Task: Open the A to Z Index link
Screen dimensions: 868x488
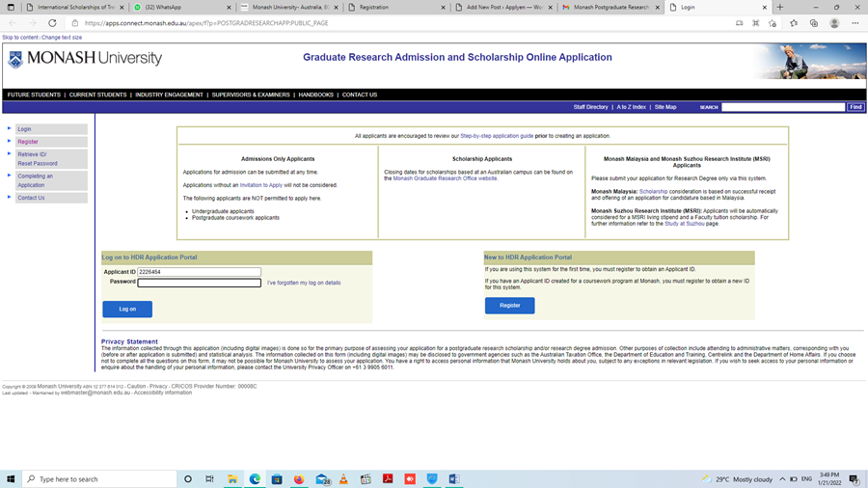Action: tap(631, 107)
